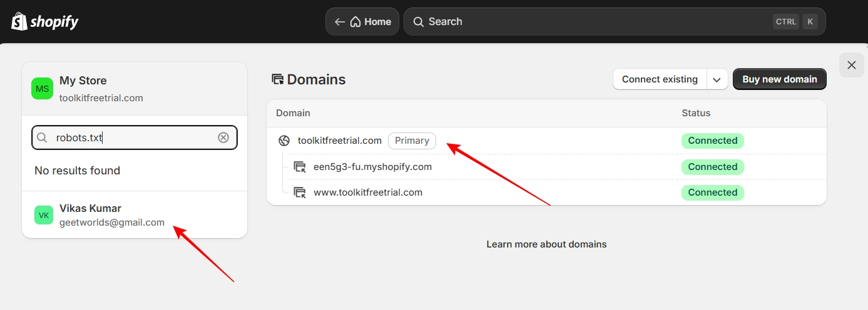868x310 pixels.
Task: Focus the robots.txt settings search field
Action: [135, 137]
